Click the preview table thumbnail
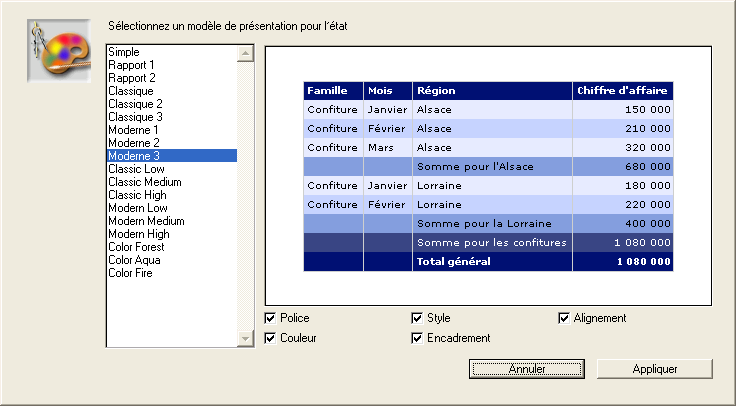Viewport: 736px width, 406px height. (489, 176)
